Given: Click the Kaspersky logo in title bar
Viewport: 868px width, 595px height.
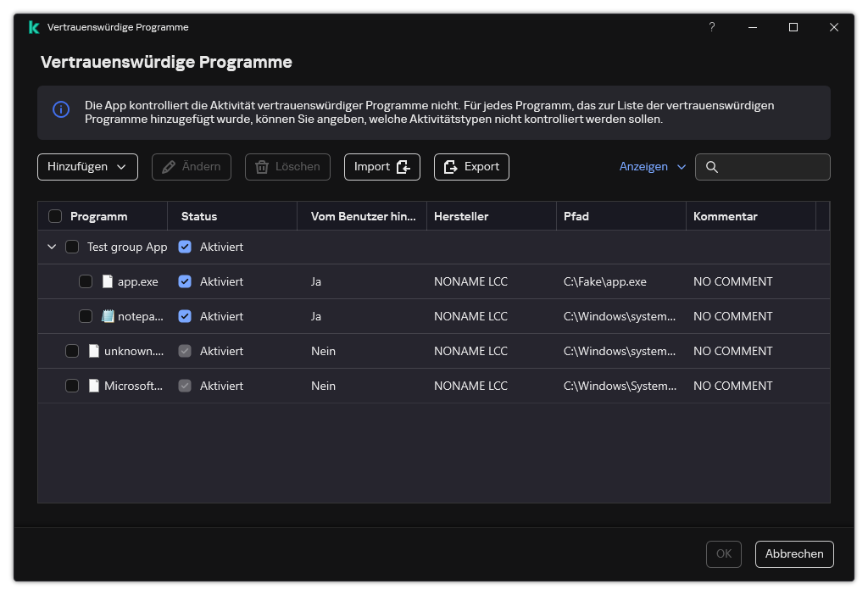Looking at the screenshot, I should point(34,27).
